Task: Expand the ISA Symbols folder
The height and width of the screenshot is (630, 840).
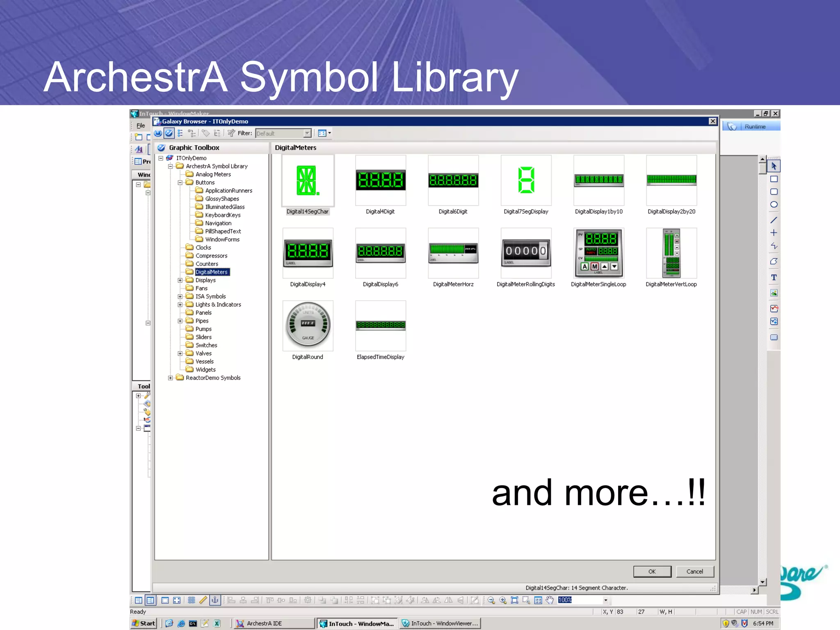Action: coord(180,296)
